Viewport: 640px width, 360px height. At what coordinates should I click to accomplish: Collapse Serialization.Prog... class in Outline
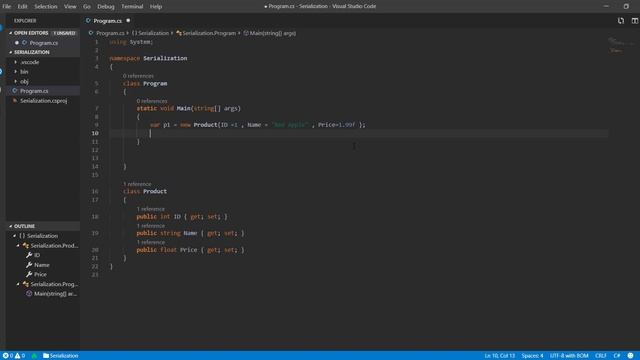pos(18,284)
